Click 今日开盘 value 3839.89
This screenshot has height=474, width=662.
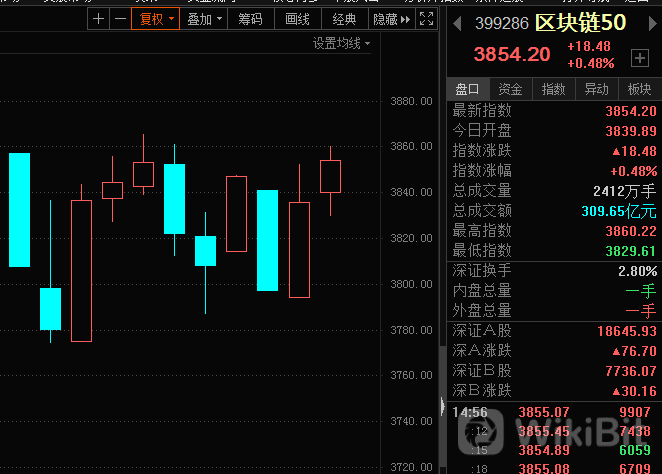pyautogui.click(x=631, y=131)
